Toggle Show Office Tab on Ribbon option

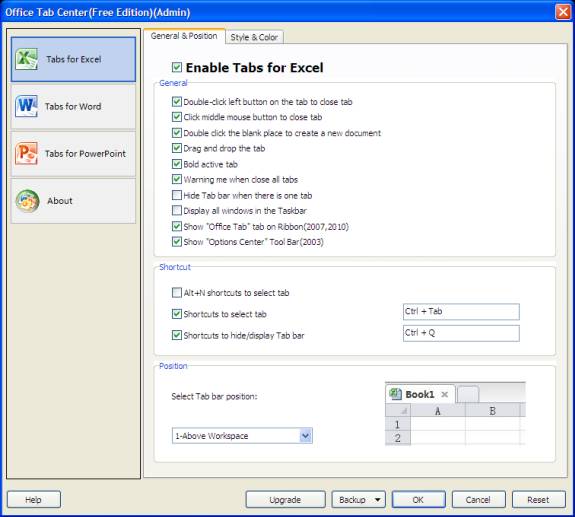pyautogui.click(x=177, y=226)
